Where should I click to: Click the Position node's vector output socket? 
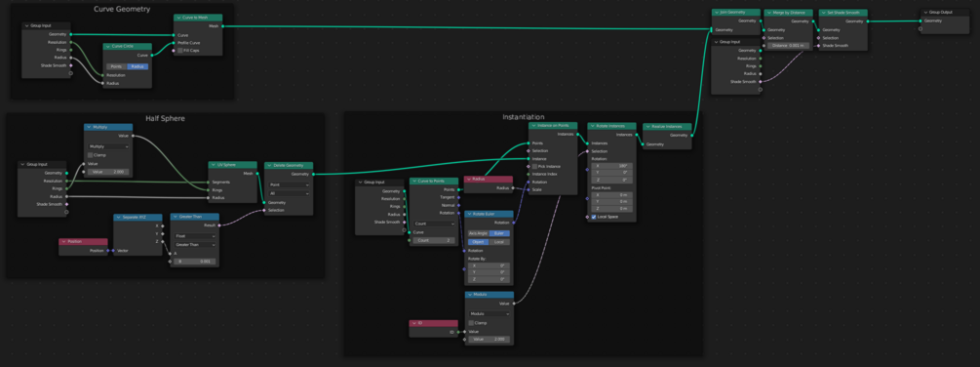tap(108, 251)
